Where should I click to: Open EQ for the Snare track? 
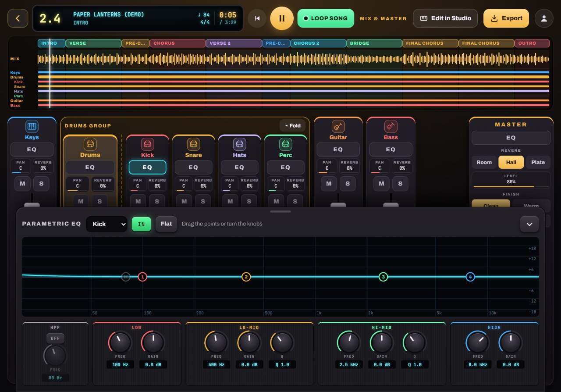(x=193, y=167)
